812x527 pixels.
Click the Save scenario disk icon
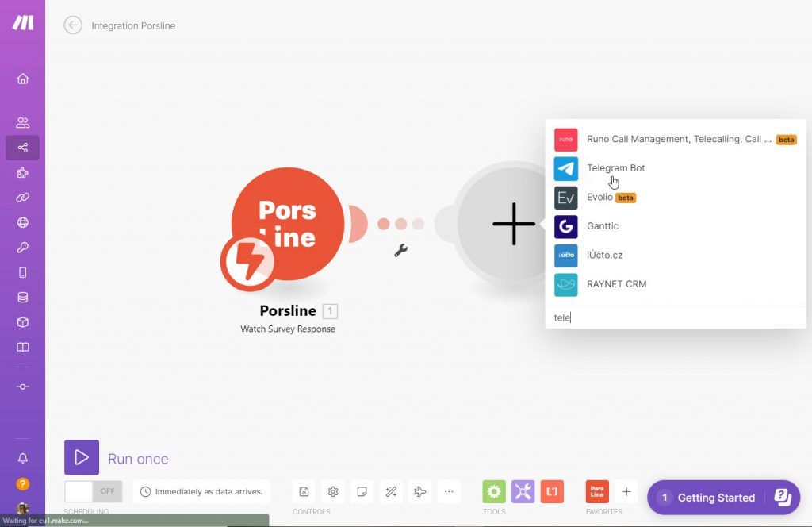[x=304, y=491]
